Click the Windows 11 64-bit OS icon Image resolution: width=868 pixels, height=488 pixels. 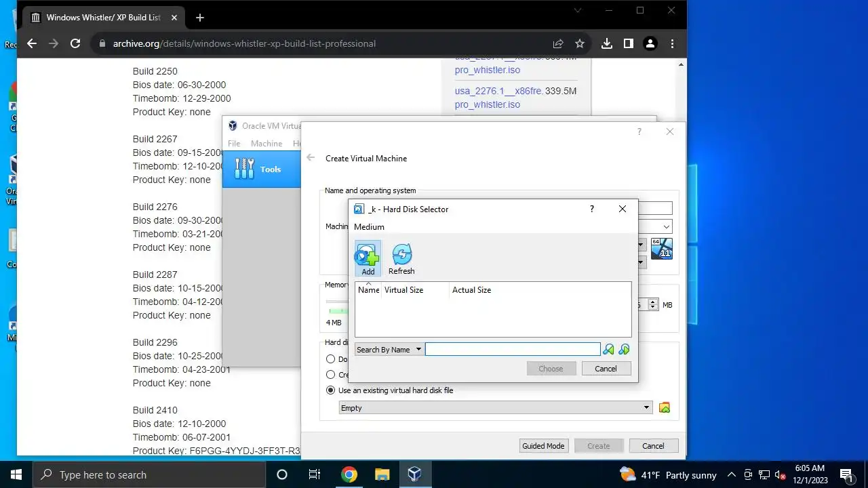coord(662,248)
